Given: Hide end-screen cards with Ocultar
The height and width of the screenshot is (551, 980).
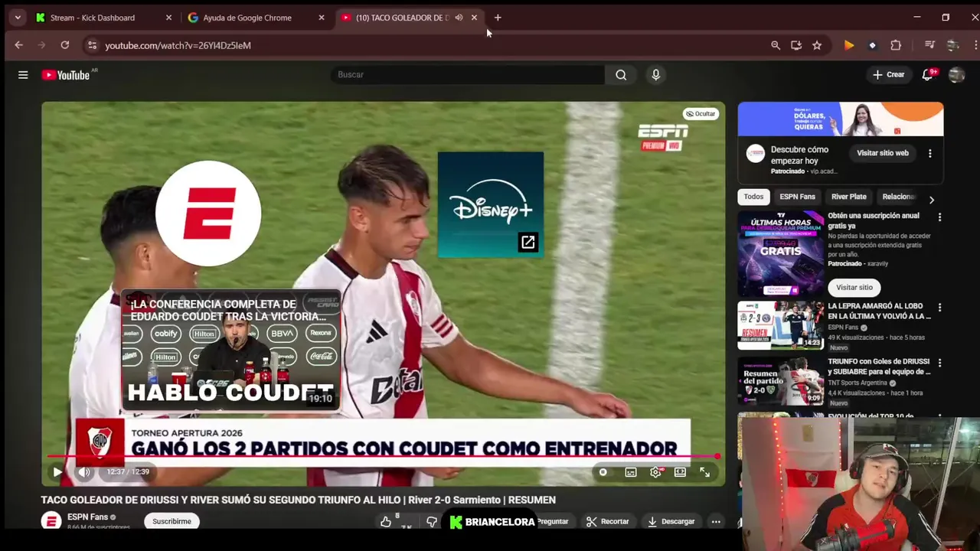Looking at the screenshot, I should [701, 114].
